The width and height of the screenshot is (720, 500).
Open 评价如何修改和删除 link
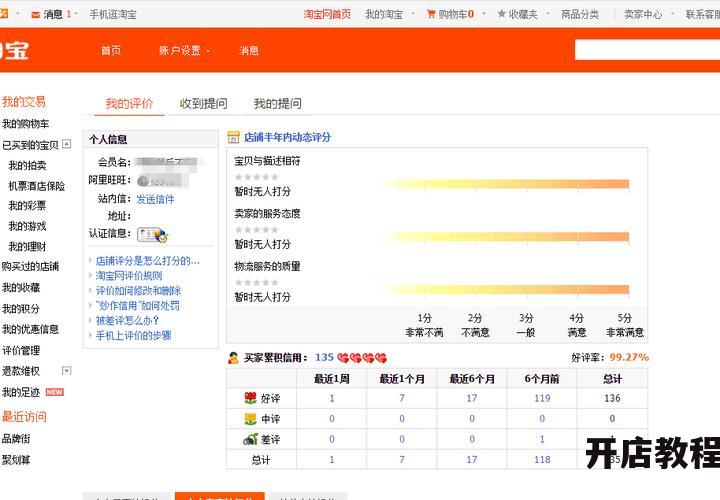(x=138, y=291)
